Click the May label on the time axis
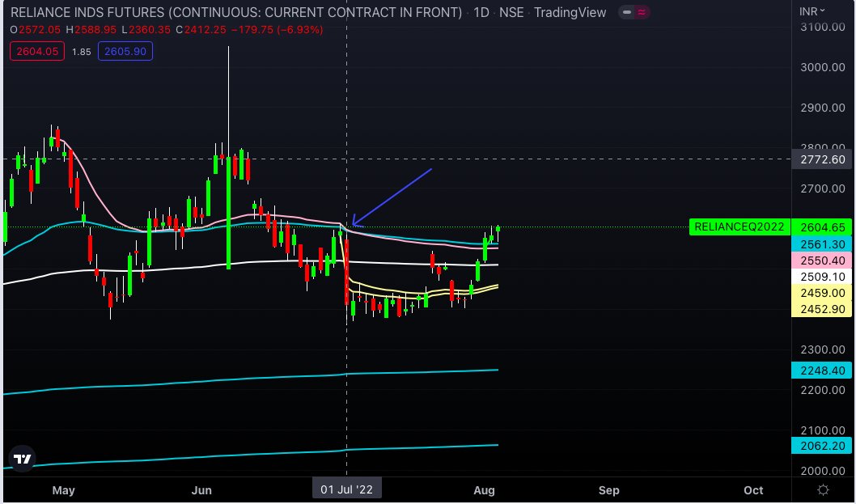 click(x=63, y=489)
